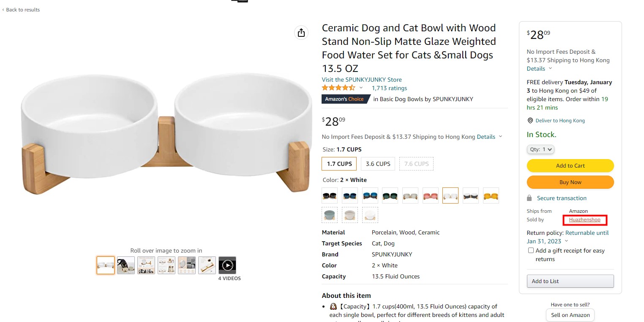Pick the yellow bowl color swatch
Viewport: 644px width, 322px height.
point(491,195)
